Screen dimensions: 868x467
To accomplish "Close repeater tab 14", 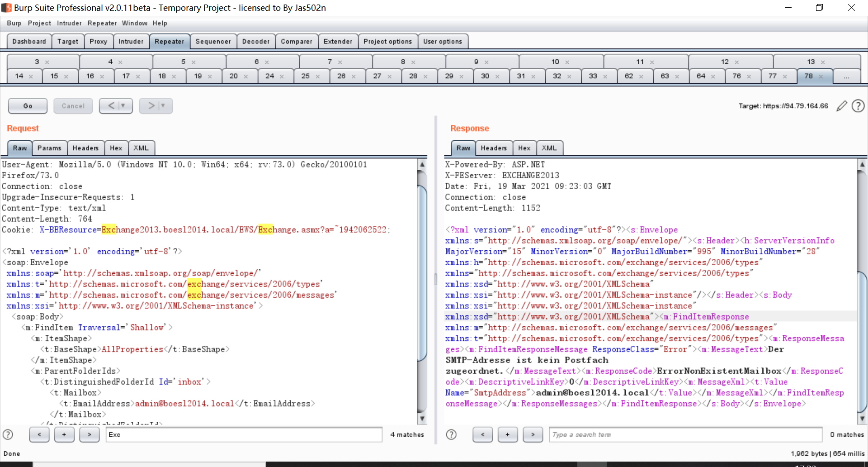I will pos(31,76).
